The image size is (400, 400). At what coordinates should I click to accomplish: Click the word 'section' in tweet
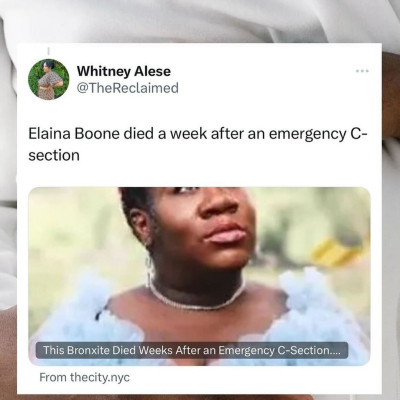coord(54,155)
